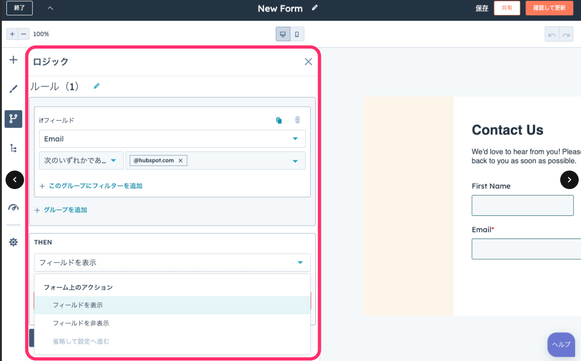Click the Contact Us heading
The image size is (581, 361).
pos(507,130)
